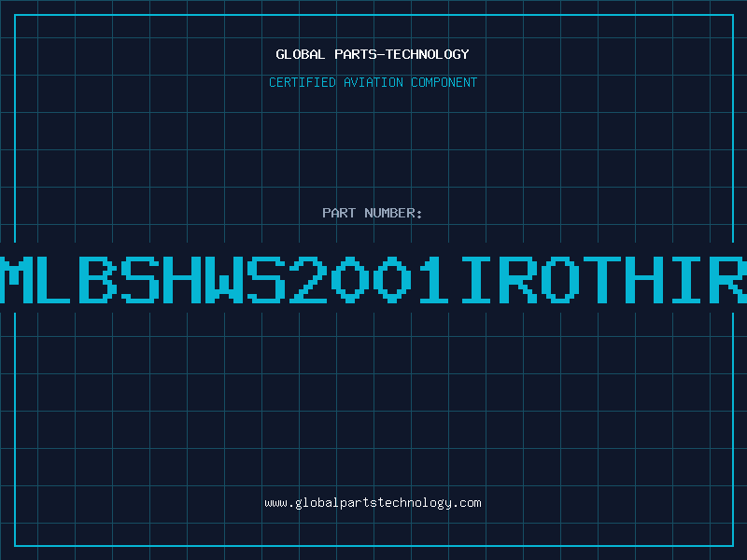Open the www.globalpartstechnology.com link
Screen dimensions: 747x560
pos(373,503)
